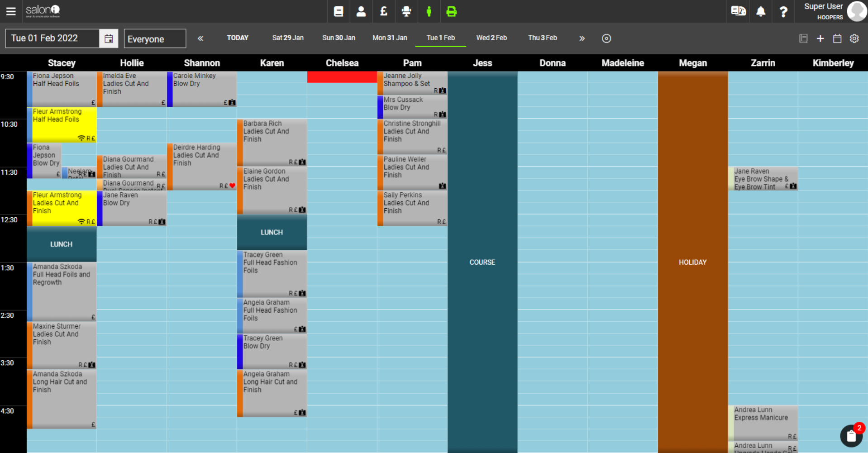Click the green standing person icon
This screenshot has width=868, height=453.
(x=429, y=11)
